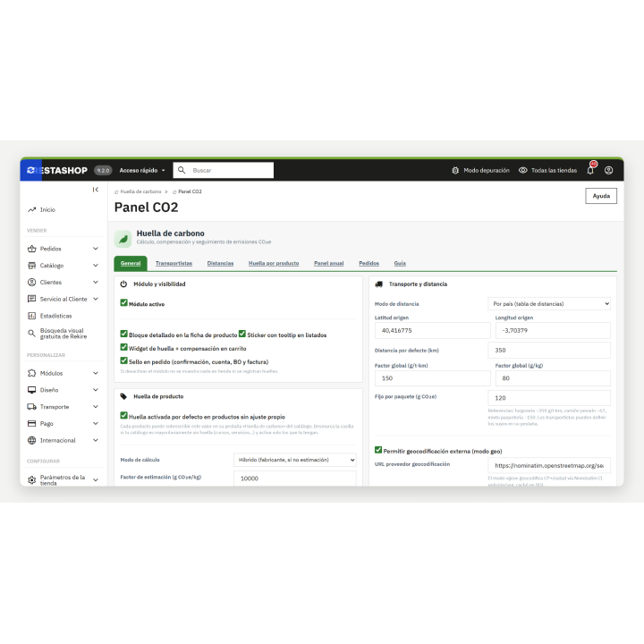Open the Huella por producto tab

tap(274, 263)
